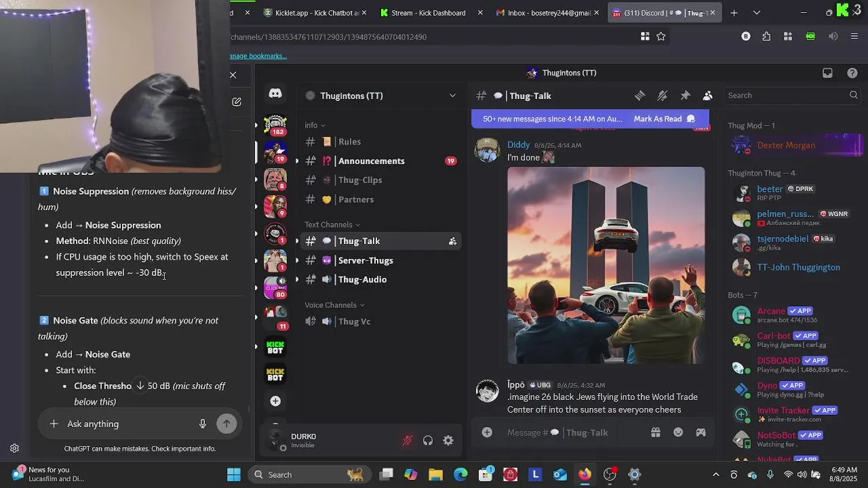Viewport: 868px width, 488px height.
Task: Open apps launcher in message bar
Action: tap(701, 432)
